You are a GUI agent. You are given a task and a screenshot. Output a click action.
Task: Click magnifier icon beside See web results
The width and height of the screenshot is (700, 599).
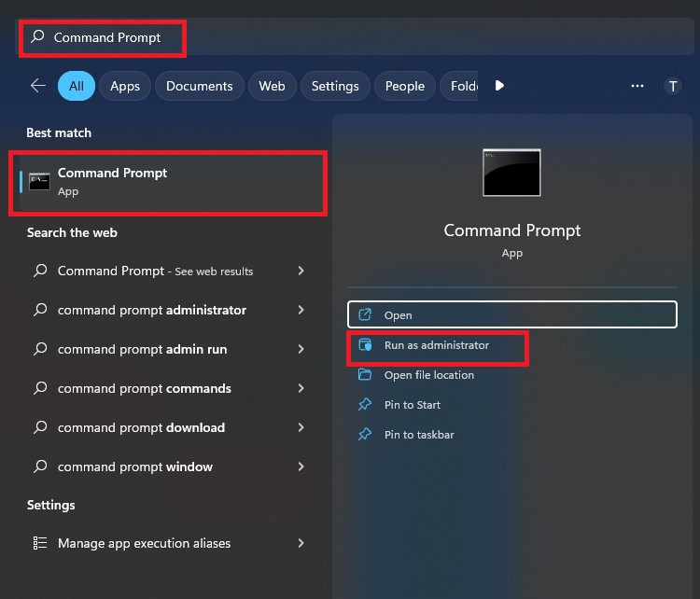tap(40, 271)
